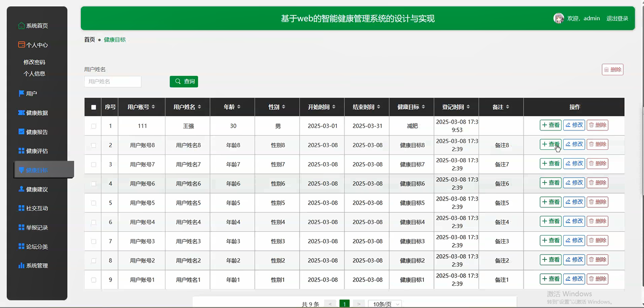Click 退出登录 to log out
The height and width of the screenshot is (308, 644).
[617, 18]
